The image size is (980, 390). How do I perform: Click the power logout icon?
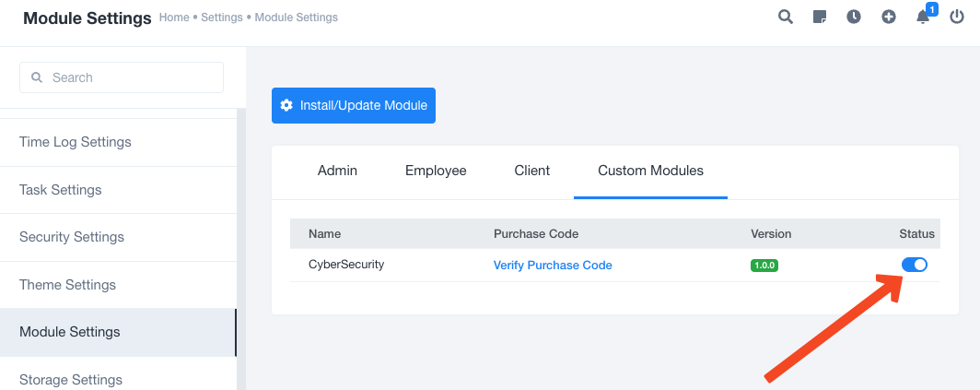point(958,17)
